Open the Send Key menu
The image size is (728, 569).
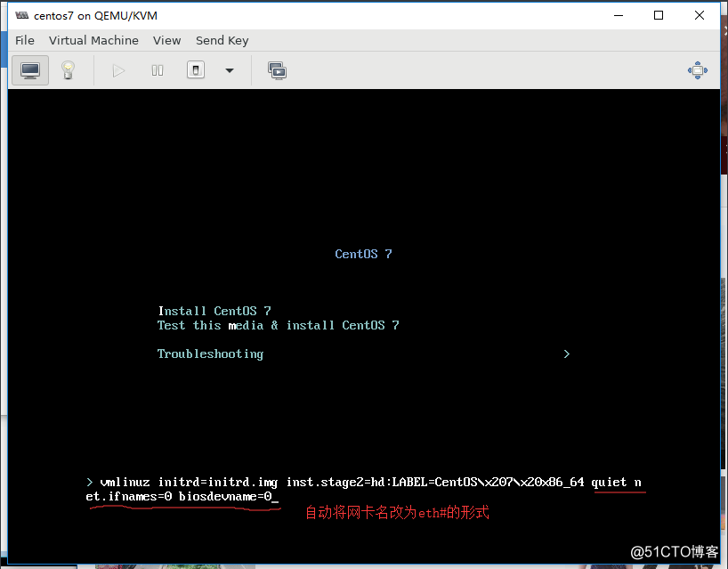[x=222, y=40]
